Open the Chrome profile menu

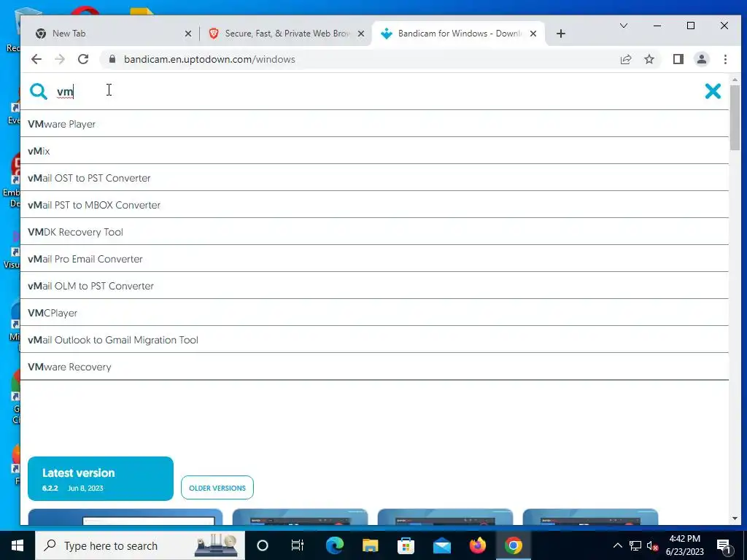701,59
